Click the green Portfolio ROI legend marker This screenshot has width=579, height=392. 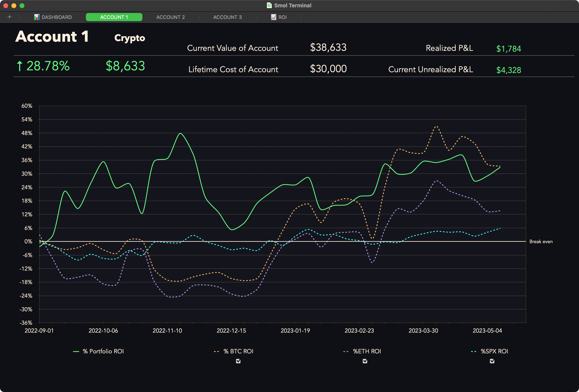pos(76,351)
